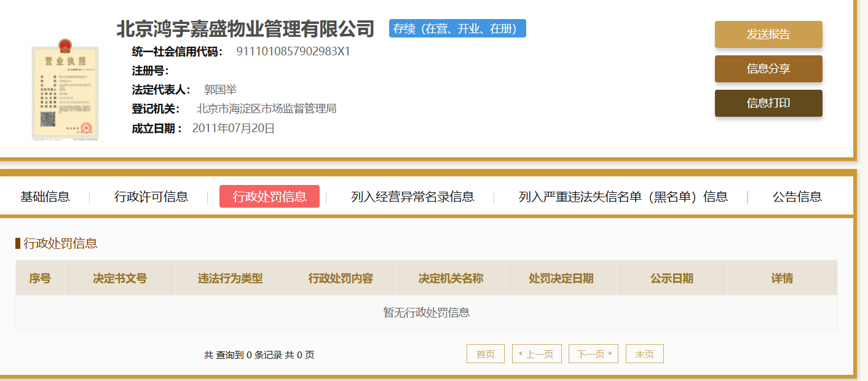The width and height of the screenshot is (868, 381).
Task: Click the company name 北京鸿宇嘉盛物业管理有限公司
Action: 245,29
